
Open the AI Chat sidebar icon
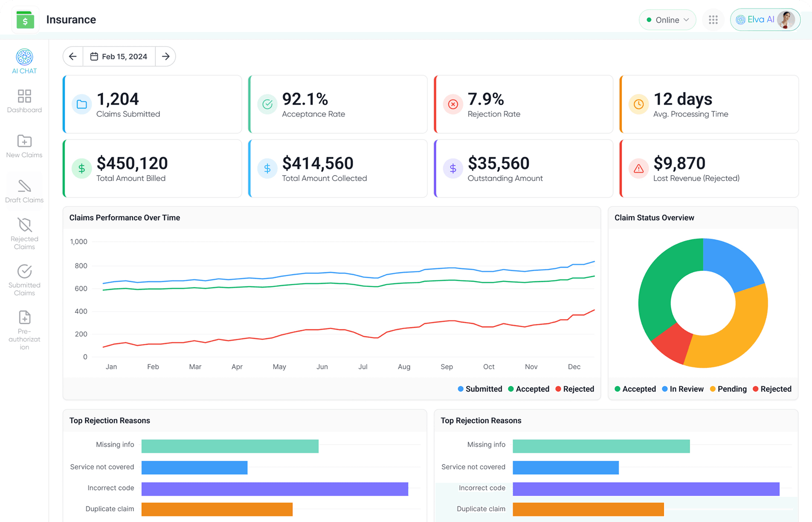point(24,61)
